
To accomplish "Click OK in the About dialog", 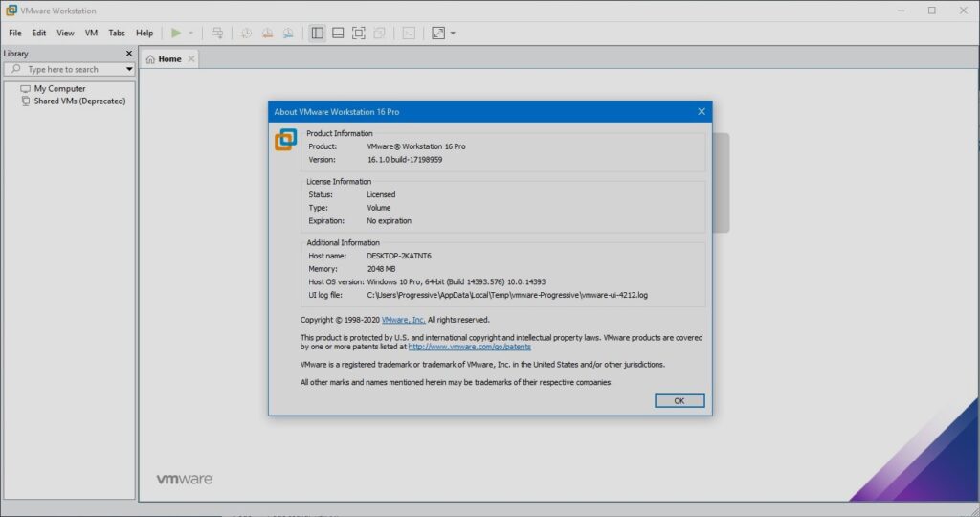I will click(679, 401).
